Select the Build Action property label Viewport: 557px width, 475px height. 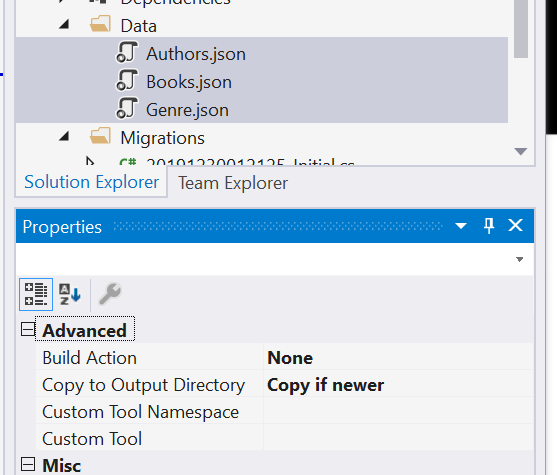pos(89,358)
